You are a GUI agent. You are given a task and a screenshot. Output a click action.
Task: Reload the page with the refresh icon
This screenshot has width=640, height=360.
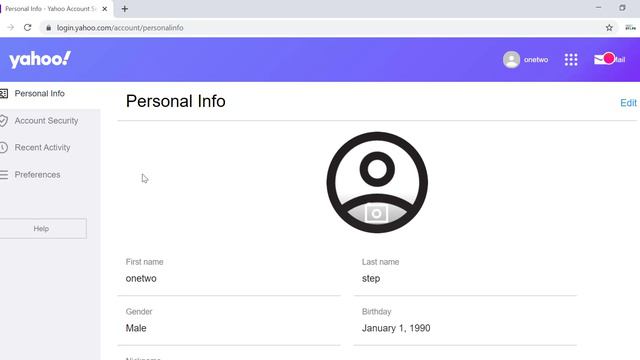pos(27,28)
